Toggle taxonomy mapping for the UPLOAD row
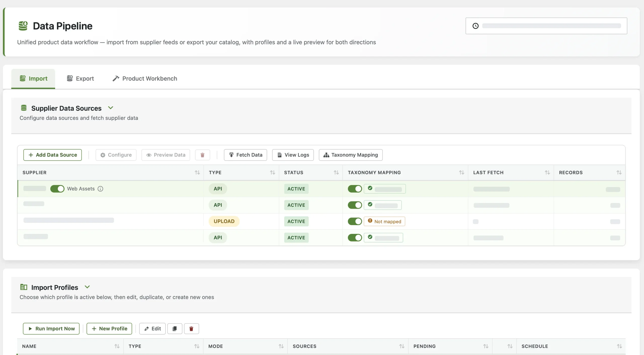 tap(355, 221)
